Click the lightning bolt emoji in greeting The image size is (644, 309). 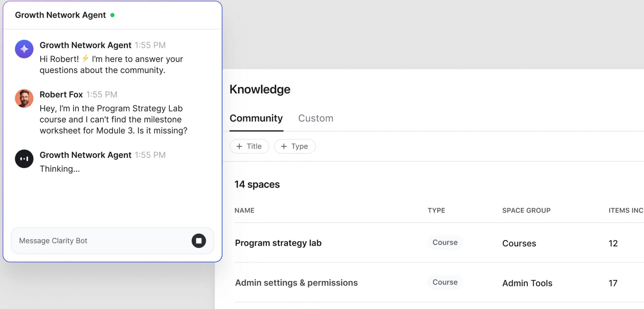85,59
